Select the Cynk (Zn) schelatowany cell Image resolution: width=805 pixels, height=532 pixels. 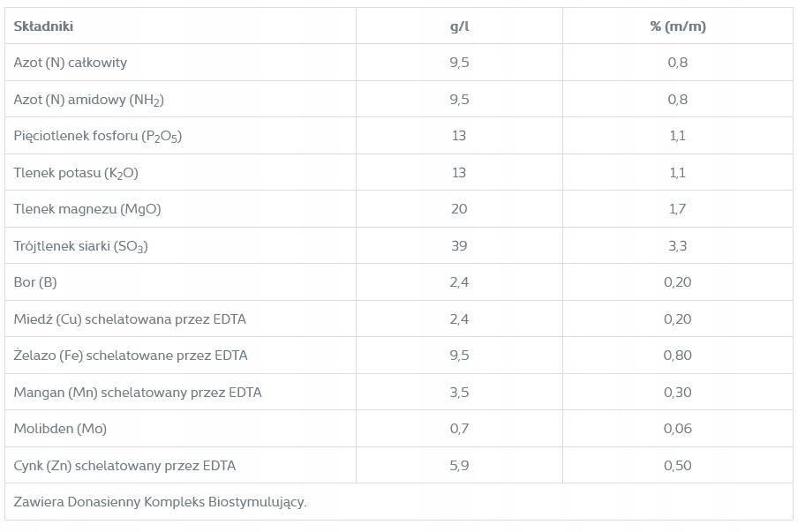124,466
